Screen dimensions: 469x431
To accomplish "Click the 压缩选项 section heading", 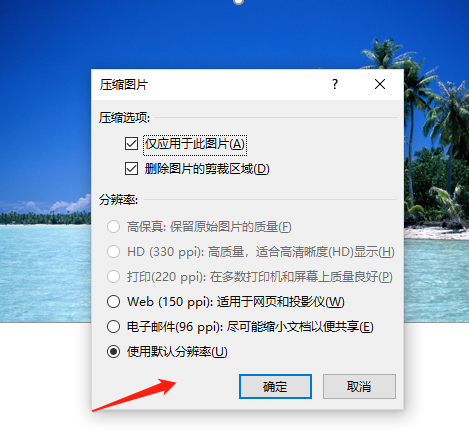I will click(x=124, y=118).
